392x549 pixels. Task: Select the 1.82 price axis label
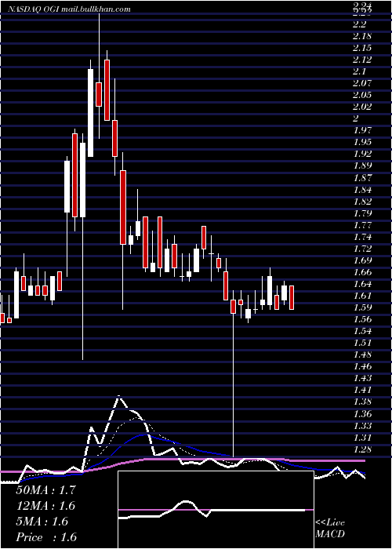pyautogui.click(x=362, y=202)
